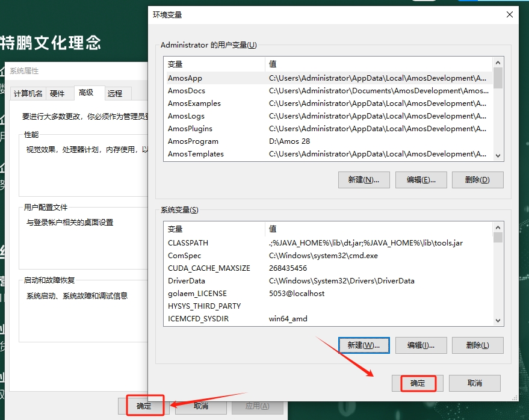
Task: Cancel the 环境变量 dialog with 取消
Action: (x=475, y=383)
